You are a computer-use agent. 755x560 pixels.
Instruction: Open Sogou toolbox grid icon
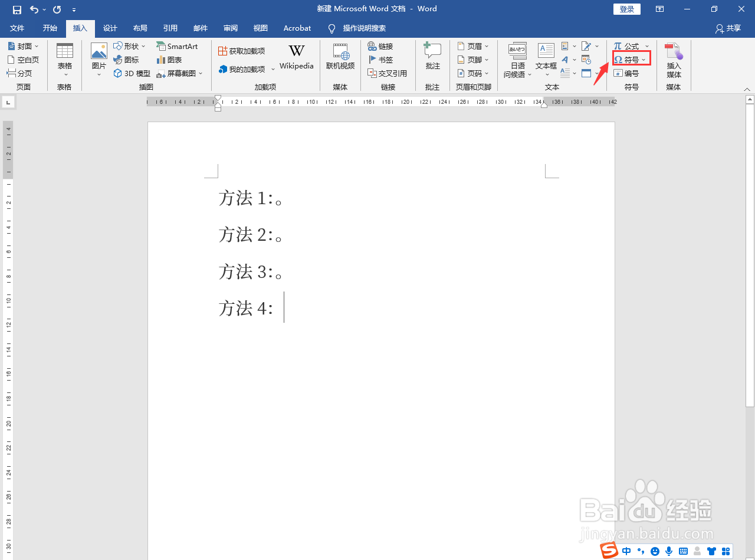[x=725, y=551]
